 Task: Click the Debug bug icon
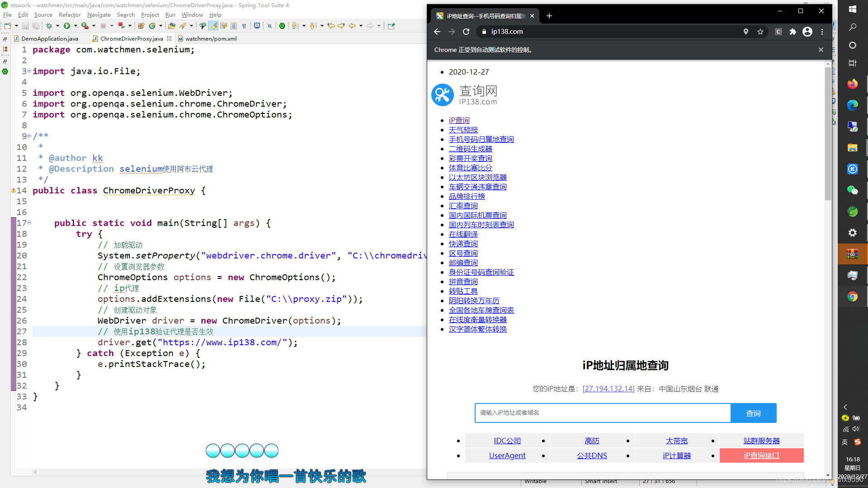[x=49, y=26]
